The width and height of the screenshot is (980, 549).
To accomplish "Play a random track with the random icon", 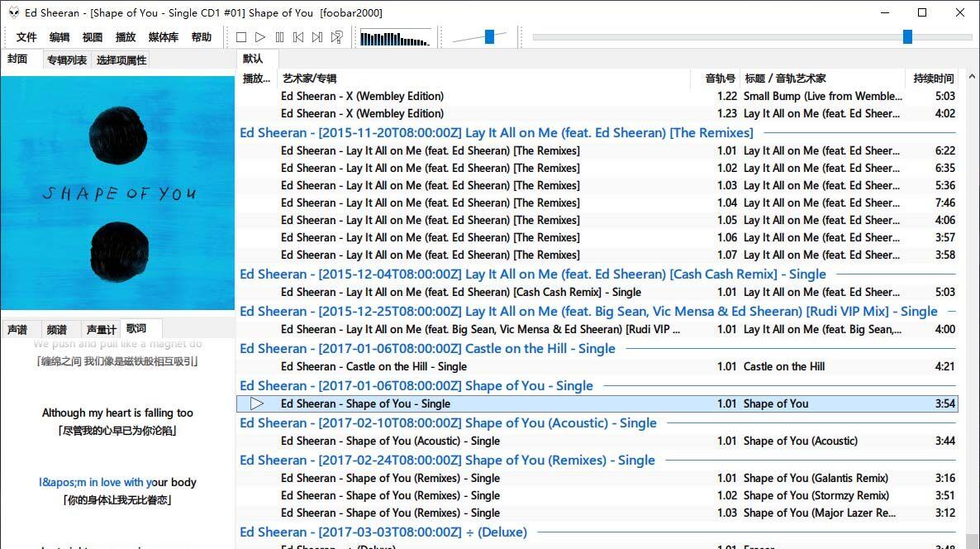I will point(337,37).
